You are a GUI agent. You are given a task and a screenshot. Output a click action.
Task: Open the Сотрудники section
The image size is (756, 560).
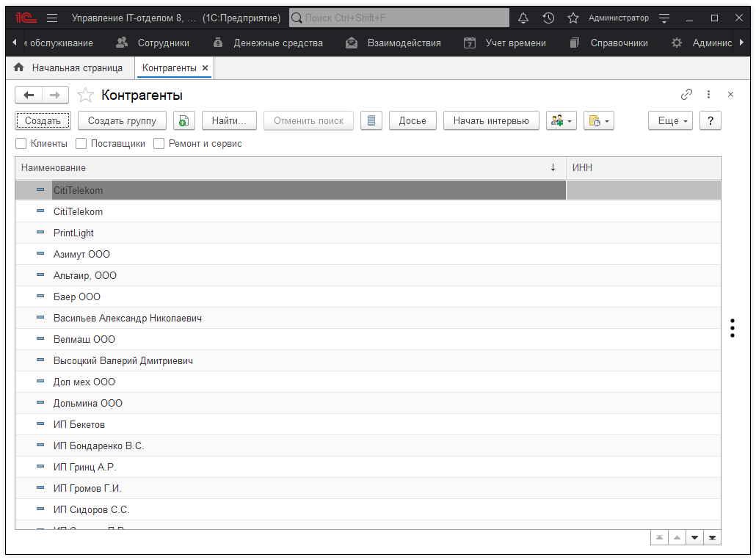click(153, 43)
